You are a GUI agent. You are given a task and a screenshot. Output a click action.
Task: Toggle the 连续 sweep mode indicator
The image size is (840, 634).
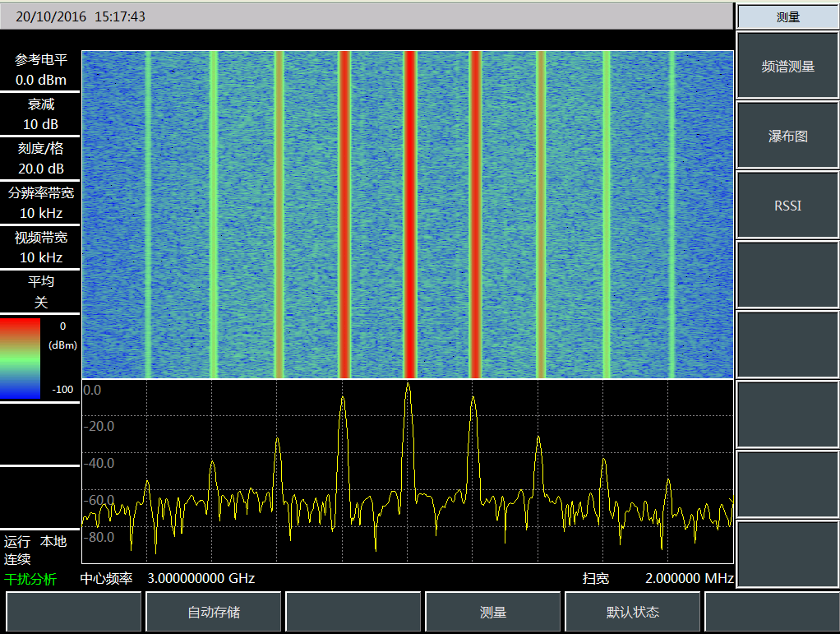click(x=17, y=559)
